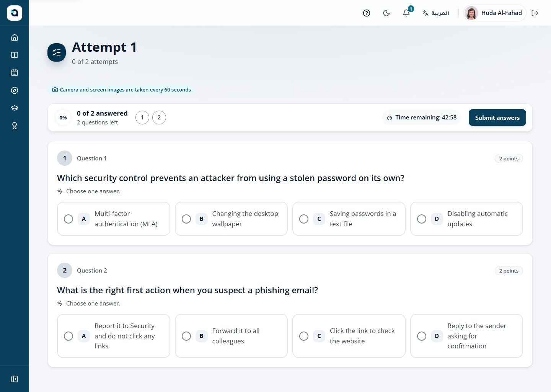Click the 0% progress indicator
The width and height of the screenshot is (551, 392).
coord(63,118)
